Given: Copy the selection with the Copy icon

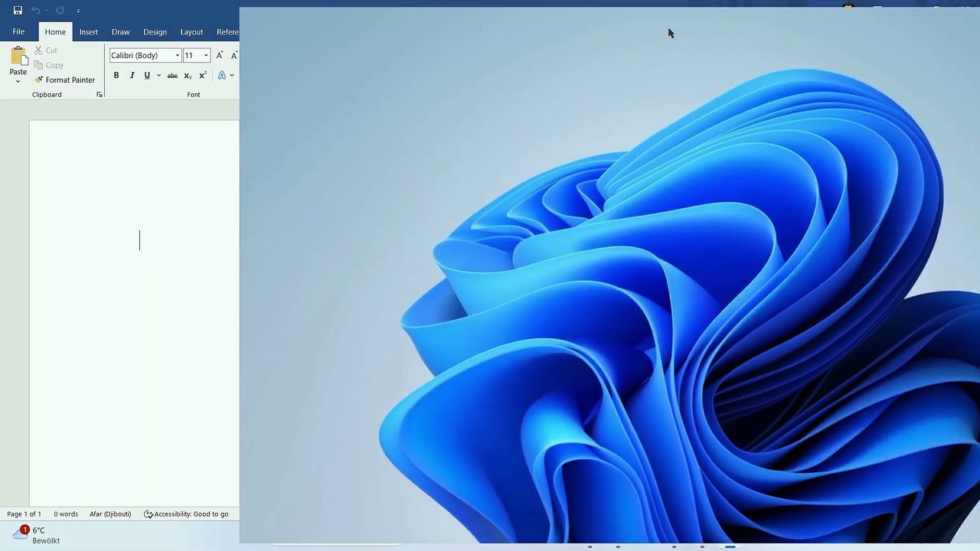Looking at the screenshot, I should pos(48,65).
